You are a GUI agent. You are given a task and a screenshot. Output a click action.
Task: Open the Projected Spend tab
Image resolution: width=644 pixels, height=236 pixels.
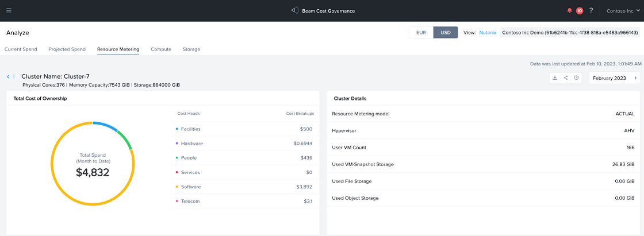point(67,49)
